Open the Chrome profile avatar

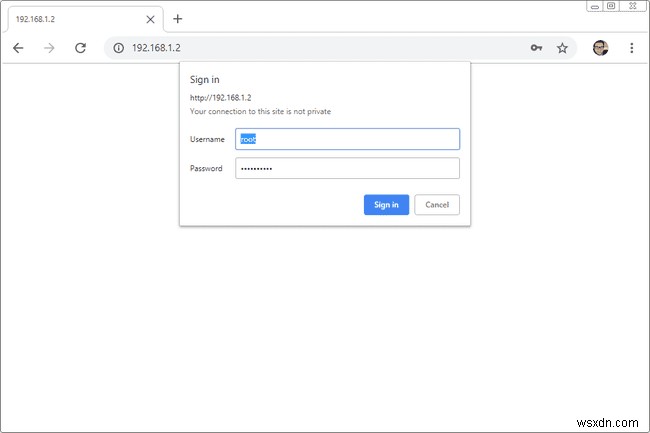600,48
